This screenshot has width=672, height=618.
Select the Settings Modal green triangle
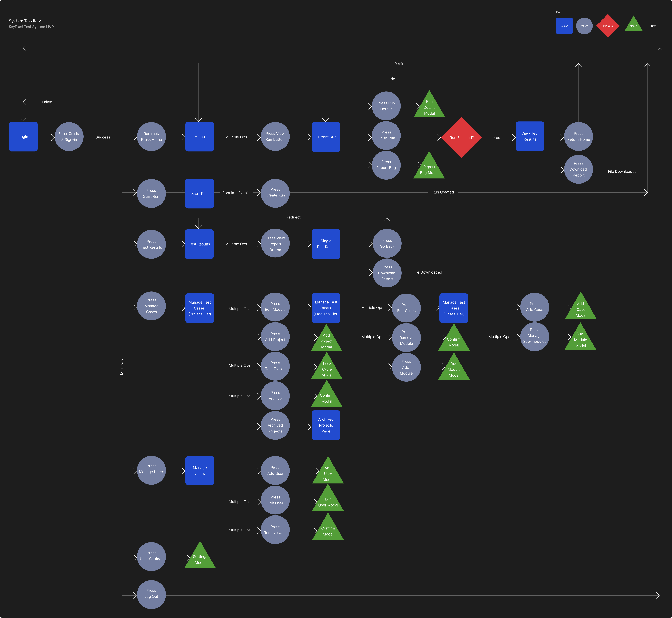coord(200,559)
